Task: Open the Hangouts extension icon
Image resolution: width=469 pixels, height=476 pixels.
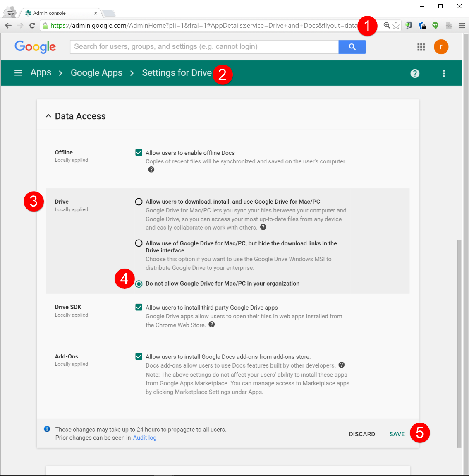Action: pos(435,26)
